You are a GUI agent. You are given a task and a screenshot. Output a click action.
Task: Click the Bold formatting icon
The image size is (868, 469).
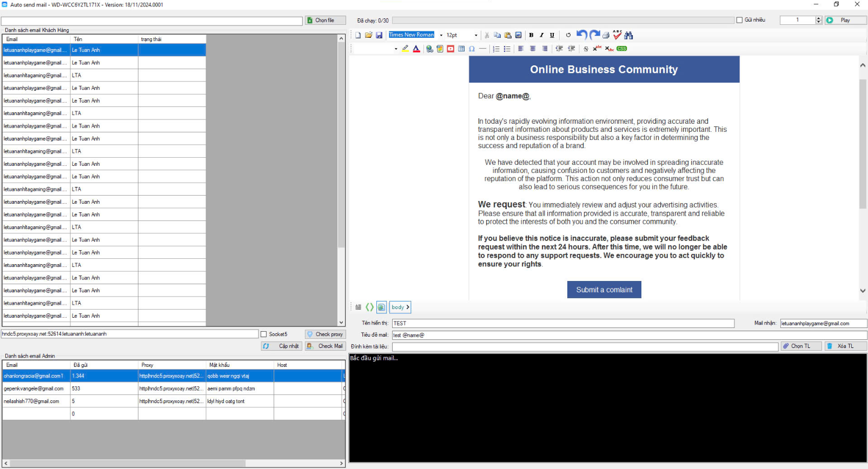click(531, 35)
